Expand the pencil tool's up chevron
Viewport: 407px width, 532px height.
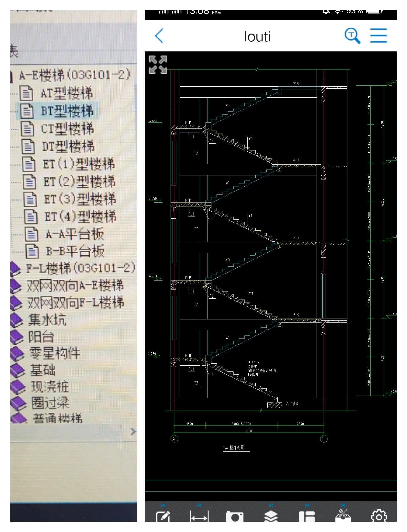pyautogui.click(x=163, y=505)
